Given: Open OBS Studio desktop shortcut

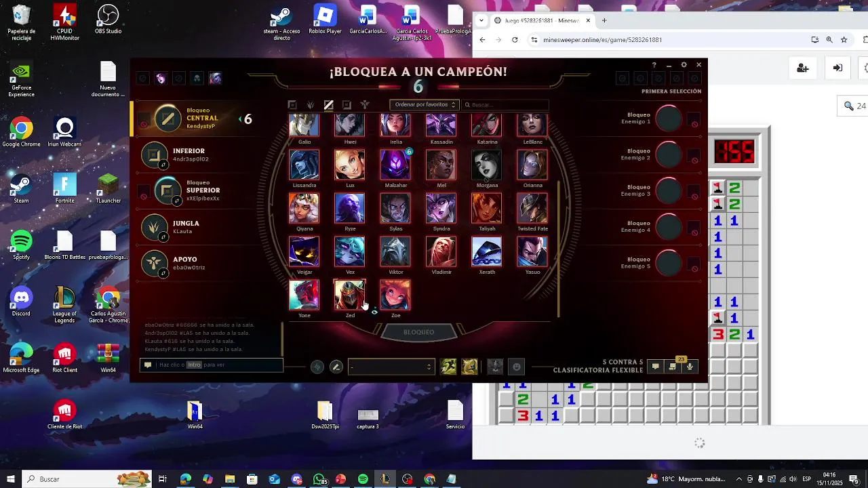Looking at the screenshot, I should coord(108,20).
